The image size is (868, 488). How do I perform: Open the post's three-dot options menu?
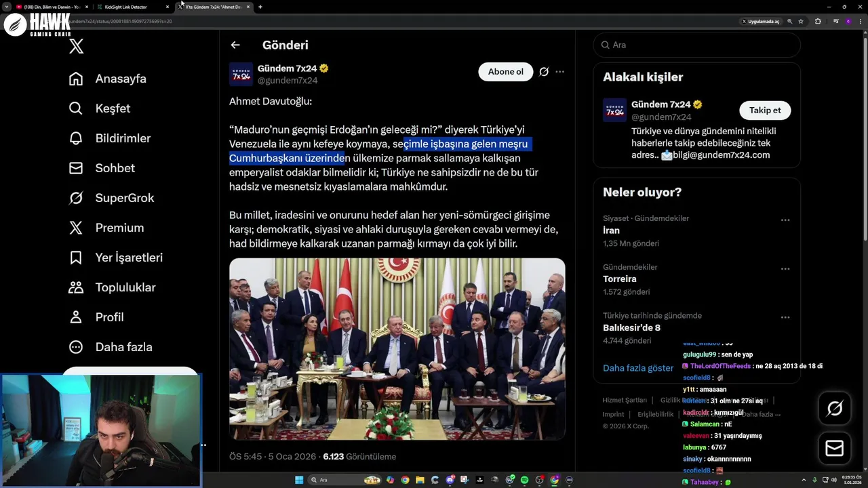pos(559,72)
